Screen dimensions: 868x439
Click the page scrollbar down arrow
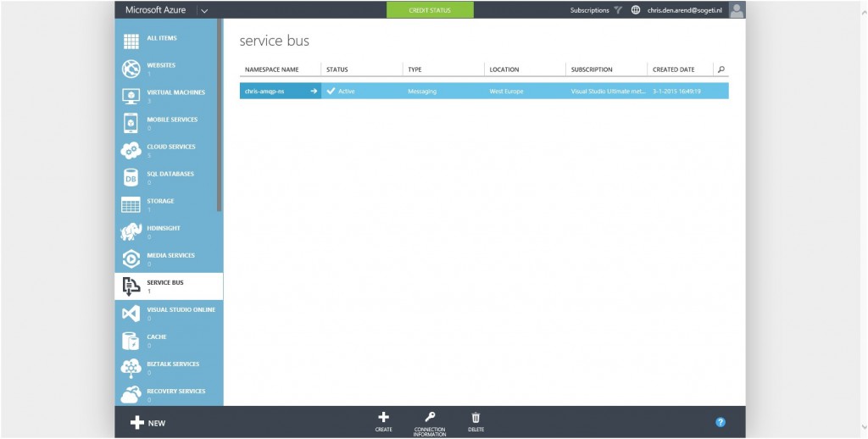click(864, 427)
